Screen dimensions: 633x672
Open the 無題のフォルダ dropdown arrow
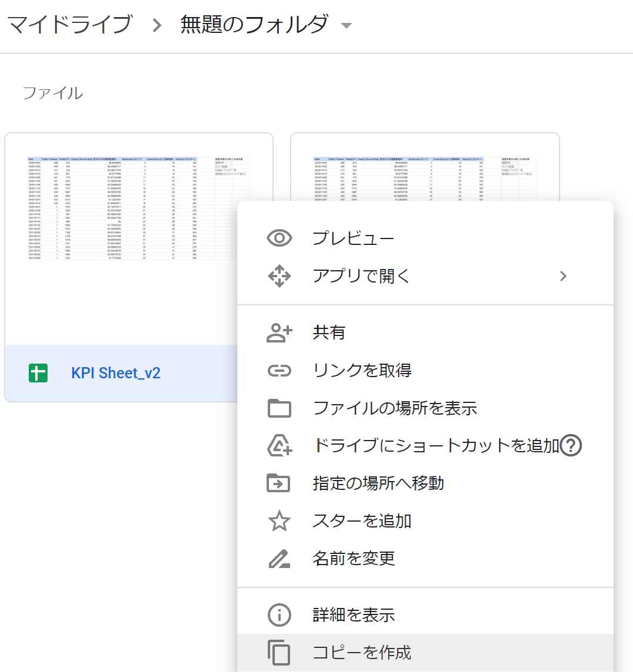pyautogui.click(x=346, y=25)
